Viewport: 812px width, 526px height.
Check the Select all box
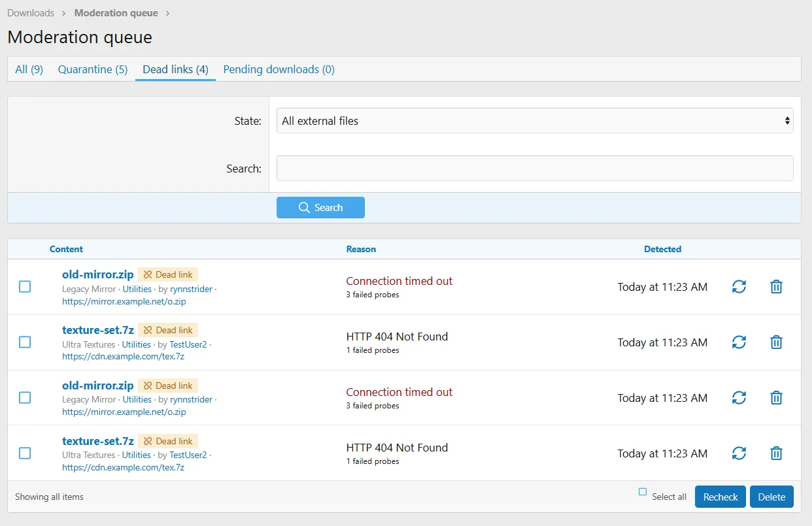(x=643, y=492)
